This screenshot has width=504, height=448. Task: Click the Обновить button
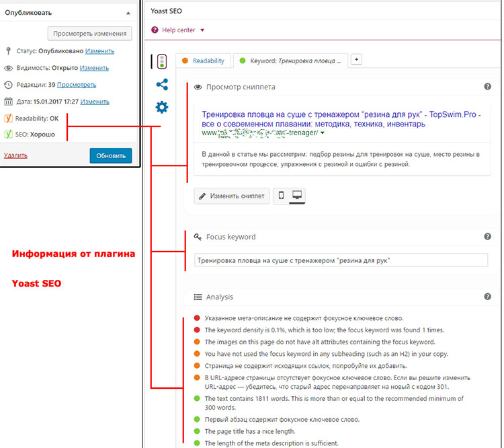(111, 156)
